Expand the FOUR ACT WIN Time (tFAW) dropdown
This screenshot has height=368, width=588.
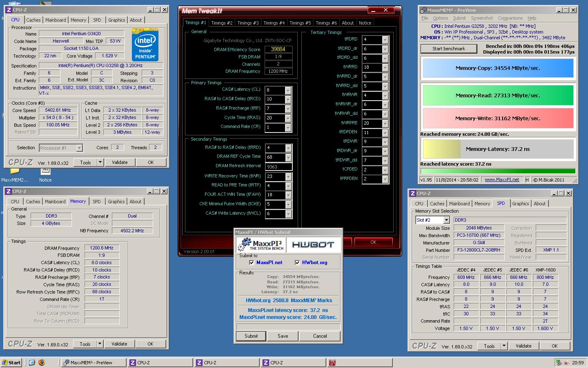pos(288,195)
